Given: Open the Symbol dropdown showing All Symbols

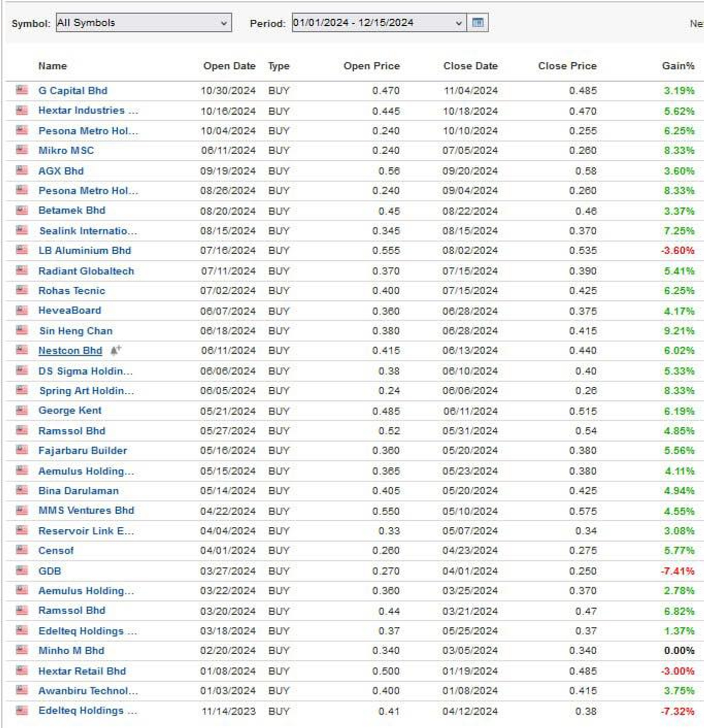Looking at the screenshot, I should (144, 23).
